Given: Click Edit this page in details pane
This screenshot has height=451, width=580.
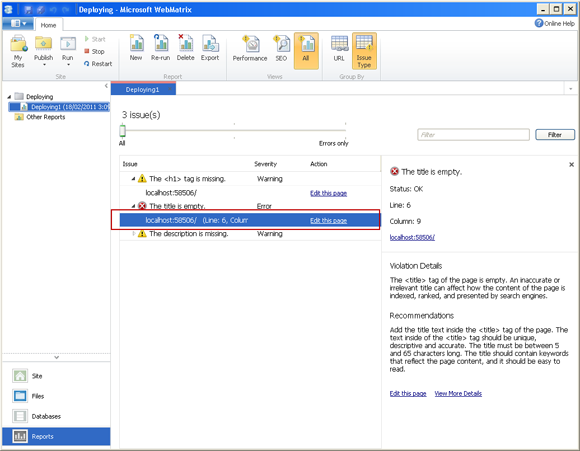Looking at the screenshot, I should click(408, 393).
